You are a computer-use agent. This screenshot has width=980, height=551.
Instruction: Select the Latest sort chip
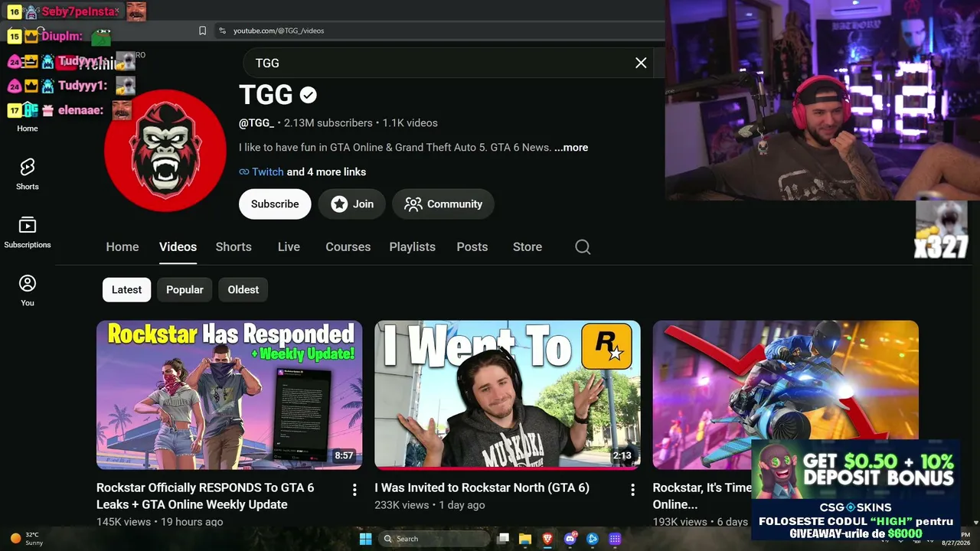126,290
